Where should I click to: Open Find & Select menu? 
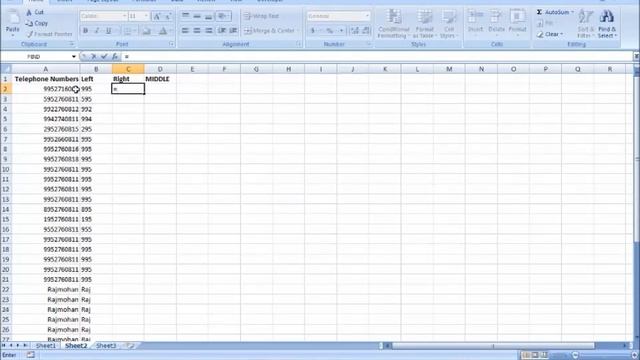coord(607,24)
